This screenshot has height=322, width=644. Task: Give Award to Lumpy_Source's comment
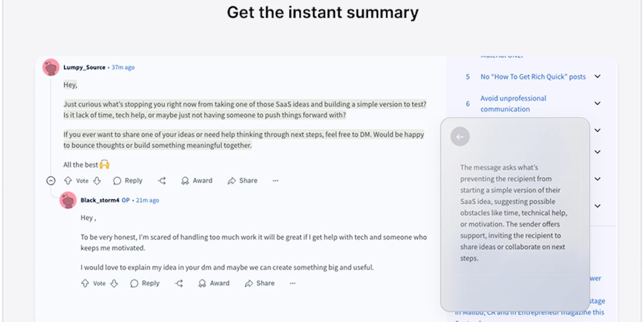[x=196, y=180]
